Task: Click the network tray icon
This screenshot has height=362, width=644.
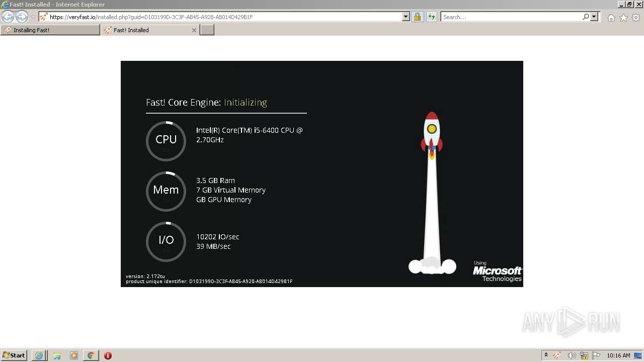Action: [584, 355]
